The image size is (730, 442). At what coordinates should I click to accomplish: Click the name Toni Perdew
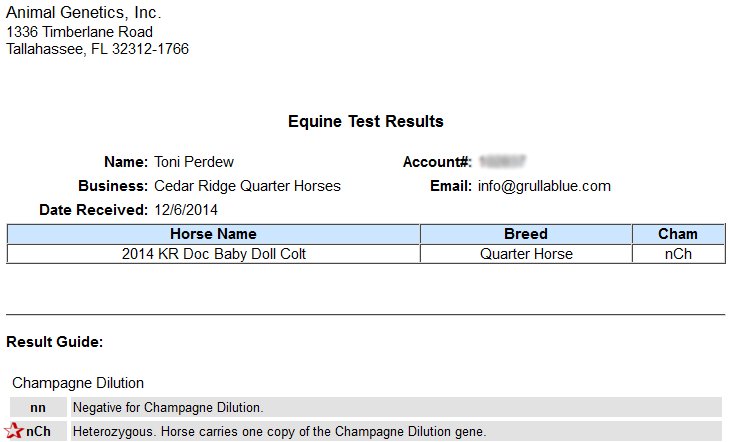click(194, 162)
